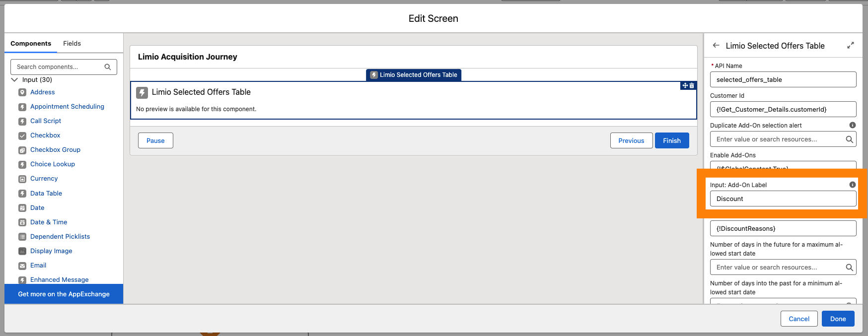Image resolution: width=868 pixels, height=336 pixels.
Task: Click the Dependent Picklists component icon
Action: 22,237
